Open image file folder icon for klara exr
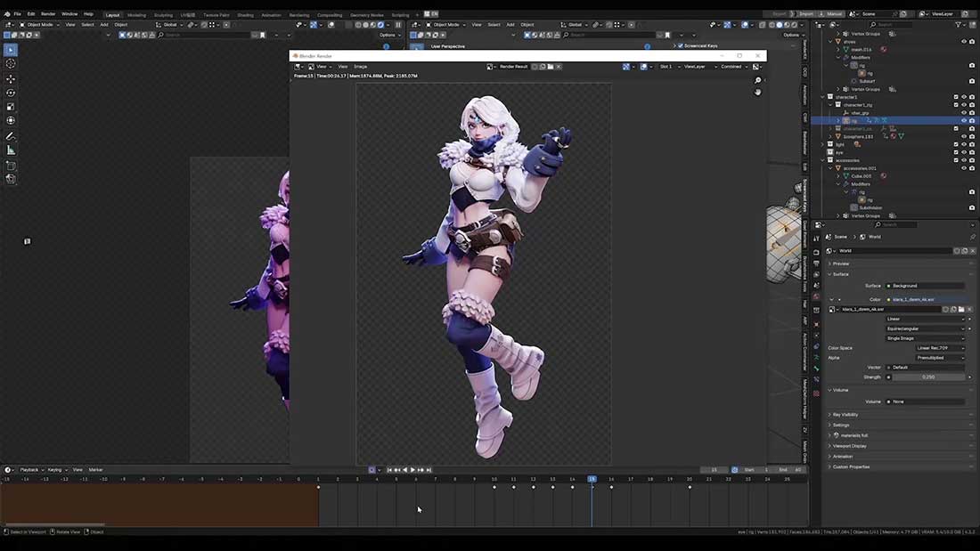 click(x=961, y=309)
